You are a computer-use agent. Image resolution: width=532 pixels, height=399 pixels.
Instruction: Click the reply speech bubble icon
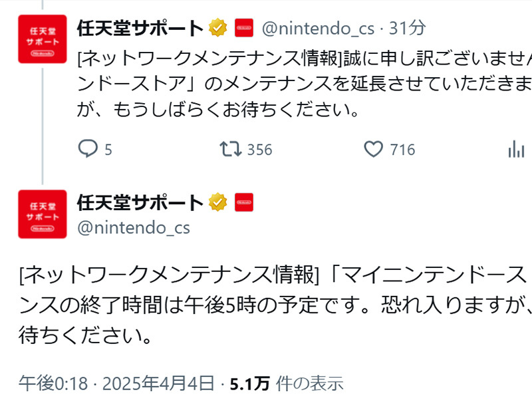pos(88,149)
